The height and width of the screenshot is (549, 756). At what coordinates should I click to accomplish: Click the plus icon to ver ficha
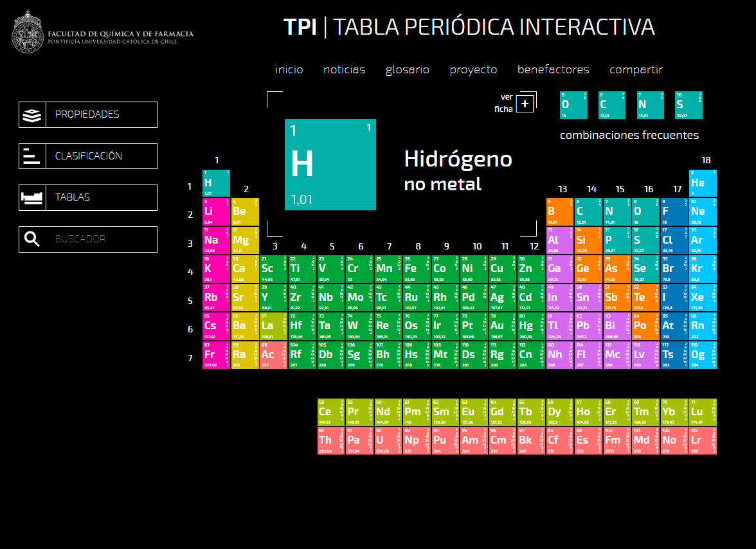pyautogui.click(x=525, y=104)
